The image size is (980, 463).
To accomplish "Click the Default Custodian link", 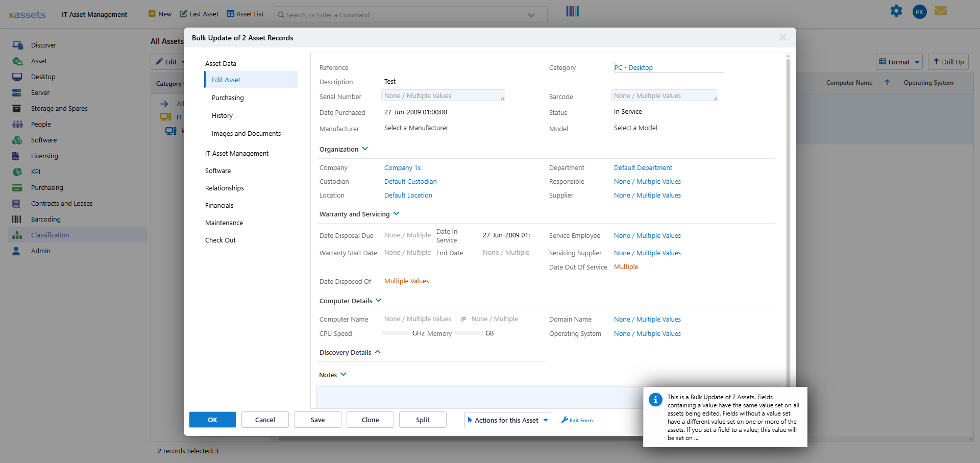I will tap(410, 181).
